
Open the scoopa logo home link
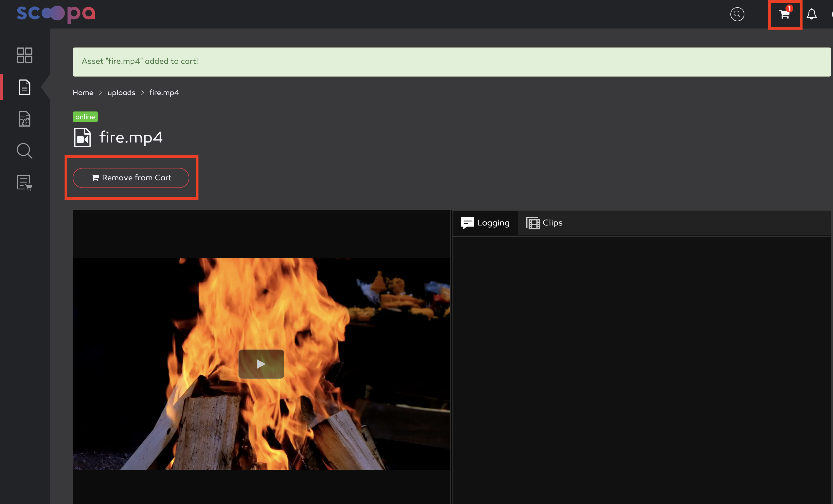(x=56, y=14)
